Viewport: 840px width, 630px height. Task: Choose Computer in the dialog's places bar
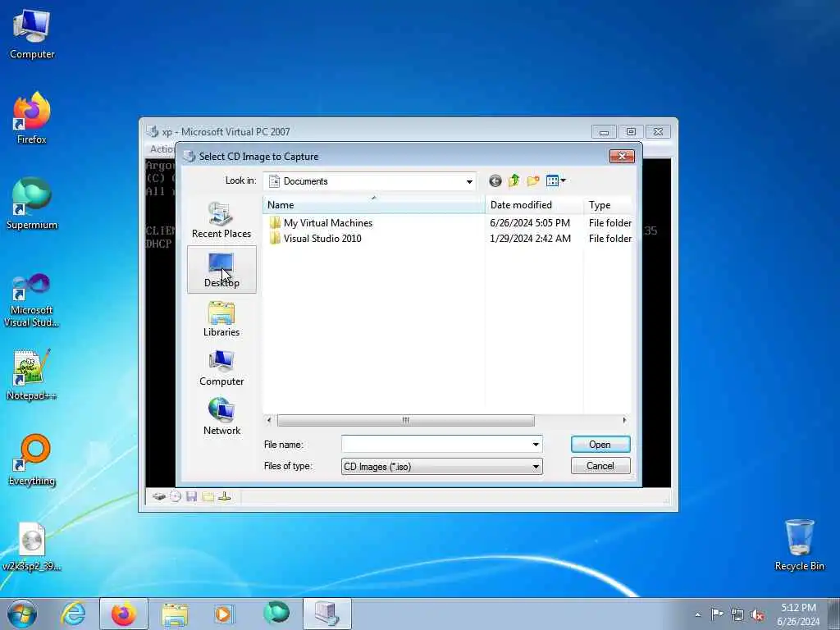pyautogui.click(x=221, y=368)
